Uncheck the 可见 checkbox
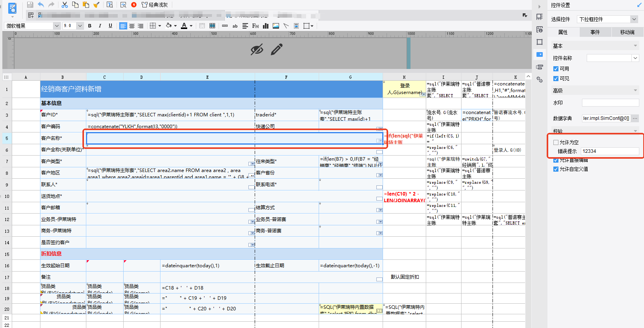644x328 pixels. point(556,78)
